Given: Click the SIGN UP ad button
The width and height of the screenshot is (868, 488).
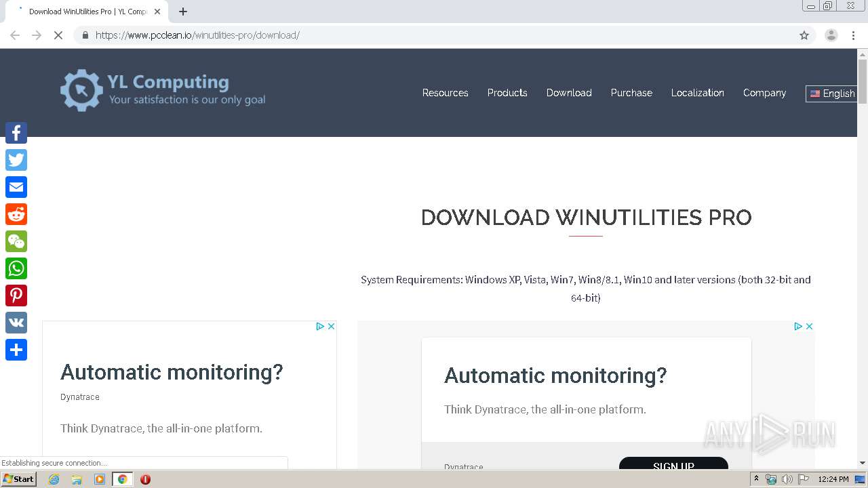Looking at the screenshot, I should click(x=673, y=464).
